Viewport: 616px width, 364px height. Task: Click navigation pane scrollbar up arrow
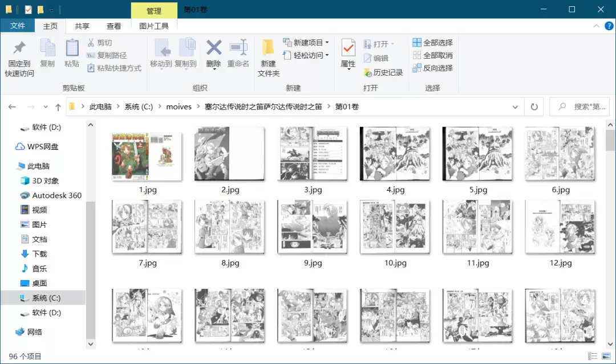pyautogui.click(x=91, y=125)
